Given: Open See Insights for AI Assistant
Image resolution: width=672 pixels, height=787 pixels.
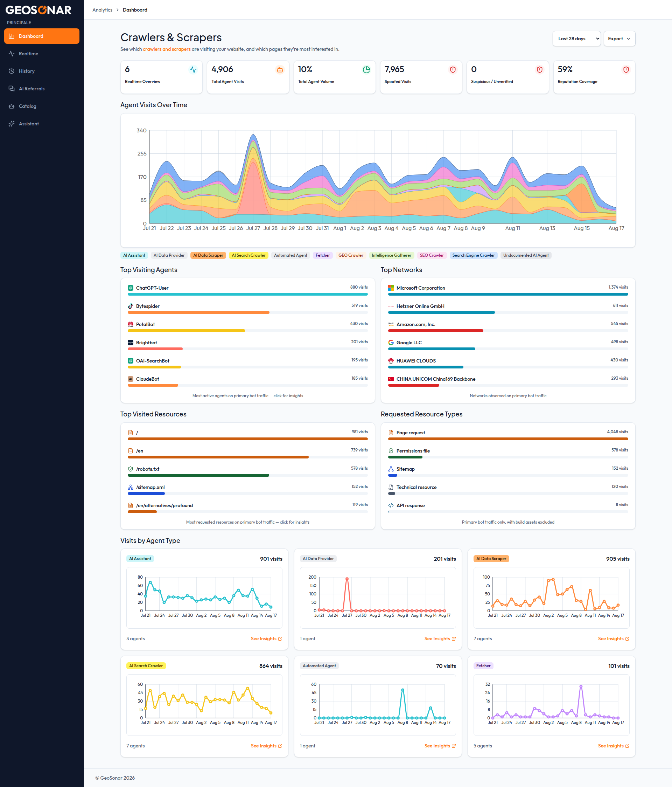Looking at the screenshot, I should 266,638.
